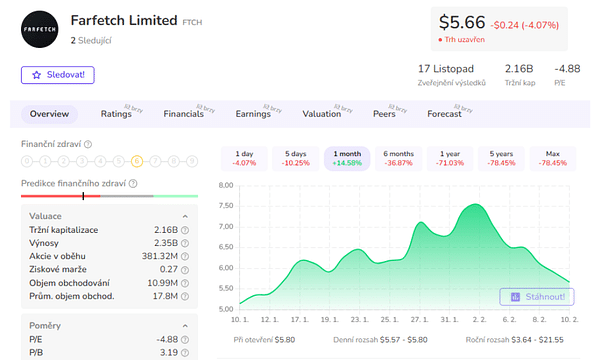The width and height of the screenshot is (600, 360).
Task: Click info icon next to P/E ratio
Action: click(185, 340)
